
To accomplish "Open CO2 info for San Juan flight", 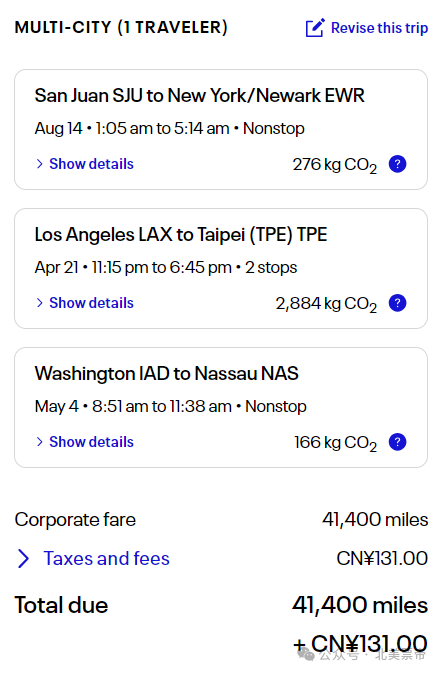I will [397, 164].
